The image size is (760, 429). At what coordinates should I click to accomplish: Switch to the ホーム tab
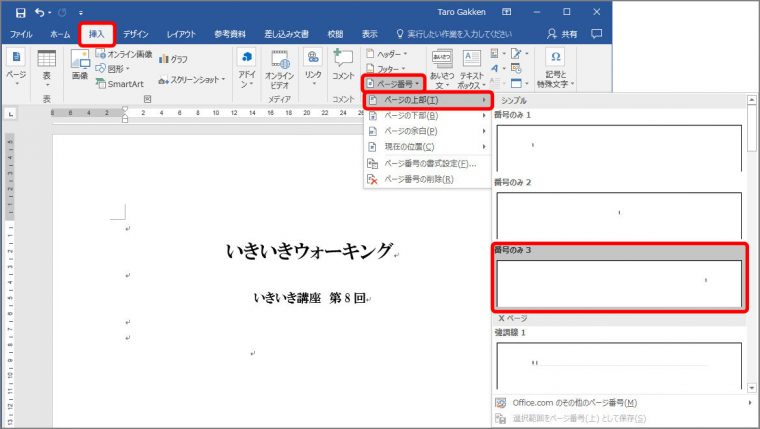(x=60, y=34)
